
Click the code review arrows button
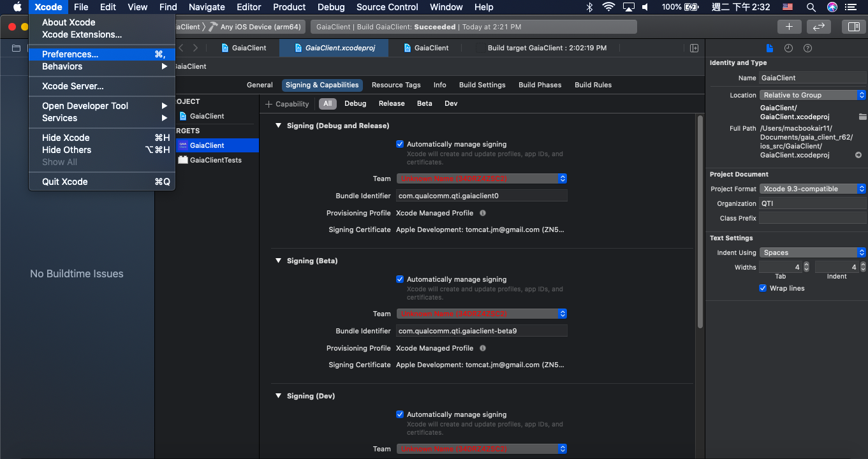pos(818,27)
